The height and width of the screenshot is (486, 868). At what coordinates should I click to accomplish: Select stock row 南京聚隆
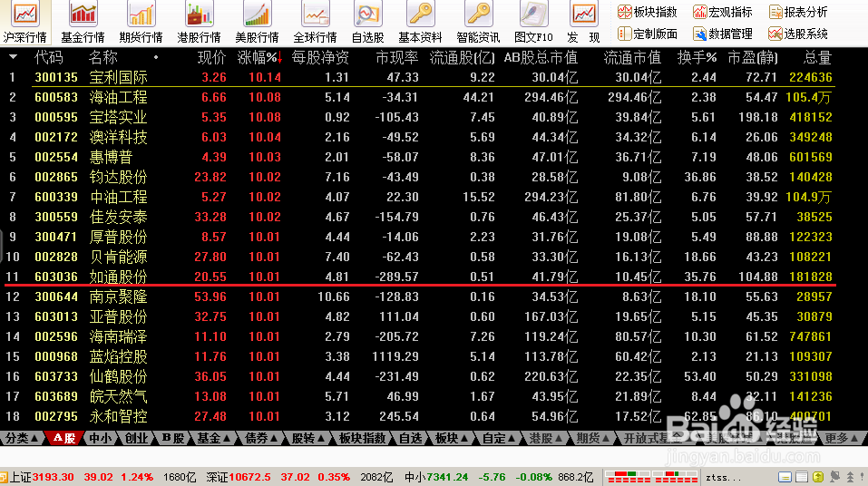tap(418, 296)
